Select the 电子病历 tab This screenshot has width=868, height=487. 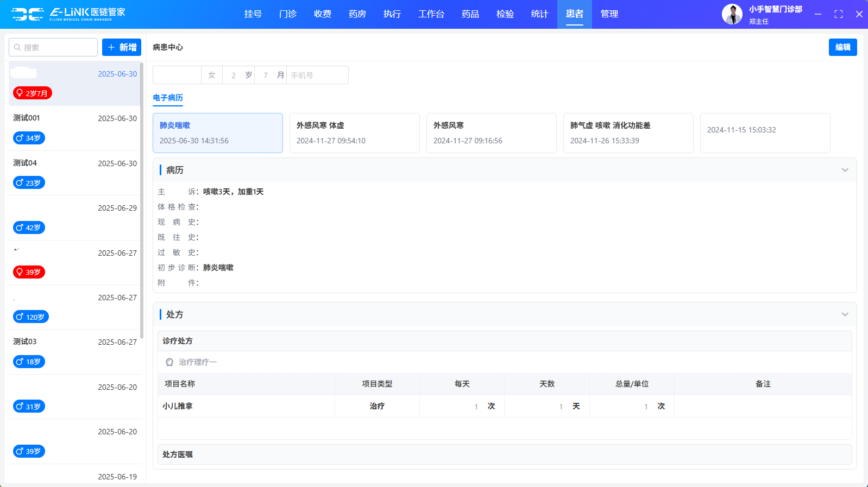(x=168, y=98)
